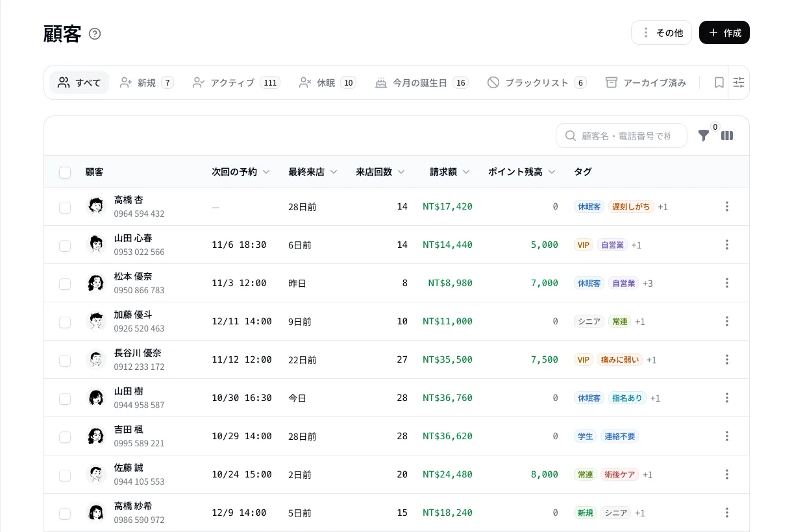Select the すべて tab
This screenshot has height=532, width=792.
(x=79, y=82)
